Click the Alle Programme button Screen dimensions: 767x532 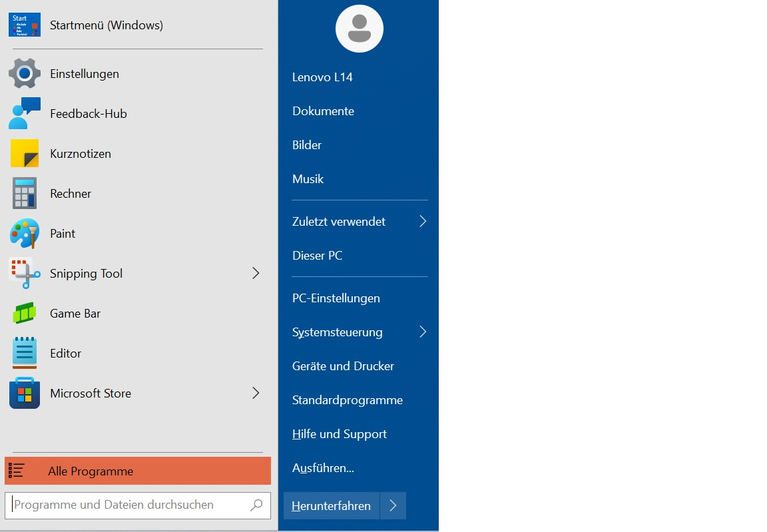[137, 471]
